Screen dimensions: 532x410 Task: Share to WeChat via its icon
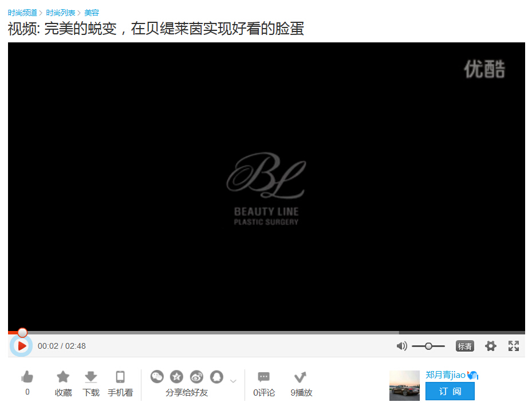(x=157, y=377)
